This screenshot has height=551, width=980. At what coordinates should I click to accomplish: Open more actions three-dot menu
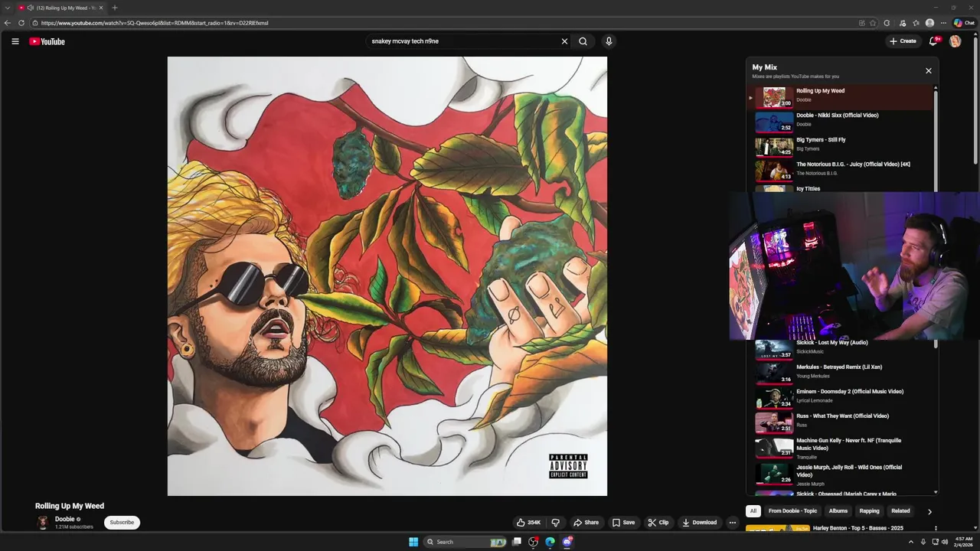[733, 523]
